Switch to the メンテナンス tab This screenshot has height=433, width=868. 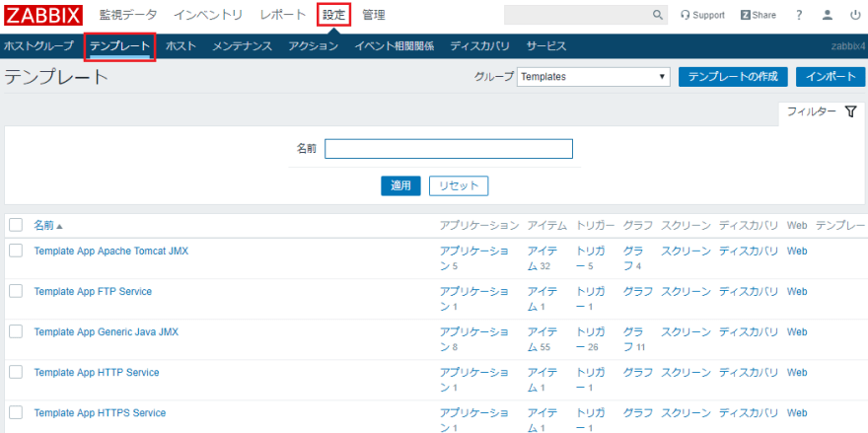pos(243,46)
